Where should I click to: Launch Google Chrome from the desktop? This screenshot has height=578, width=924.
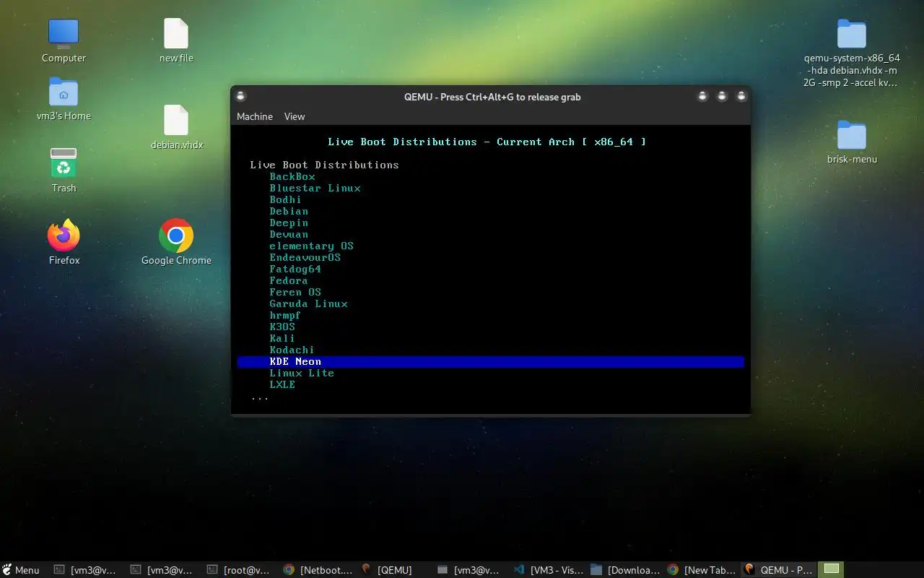point(176,236)
